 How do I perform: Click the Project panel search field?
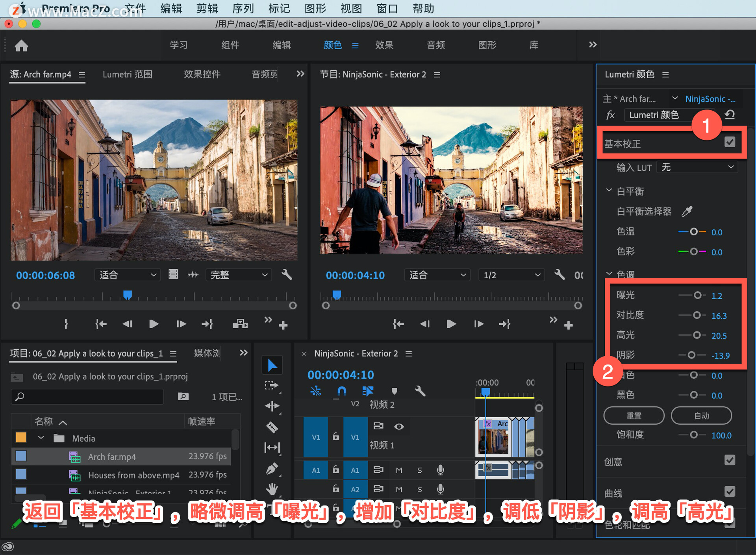click(87, 396)
